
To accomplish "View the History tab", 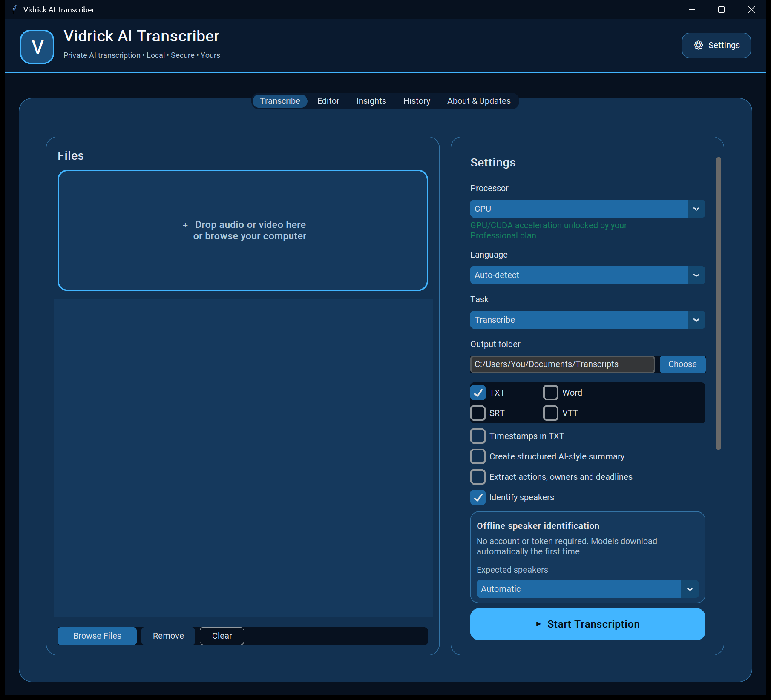I will pyautogui.click(x=417, y=101).
